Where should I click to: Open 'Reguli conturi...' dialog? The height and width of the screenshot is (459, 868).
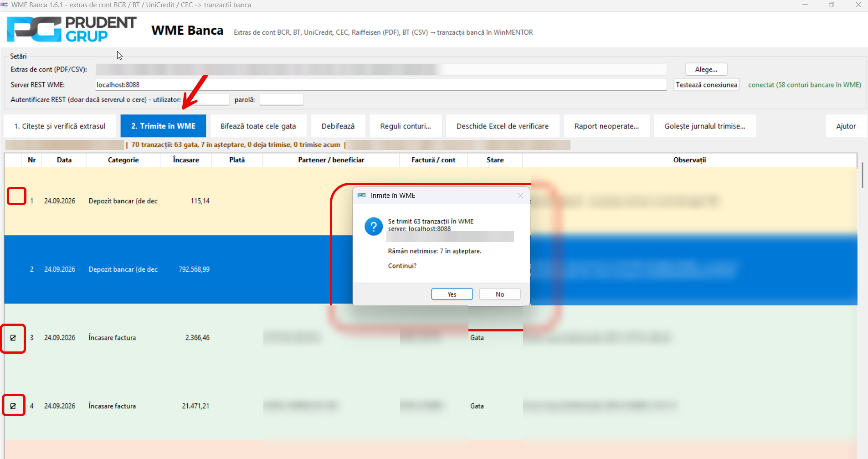click(x=406, y=126)
